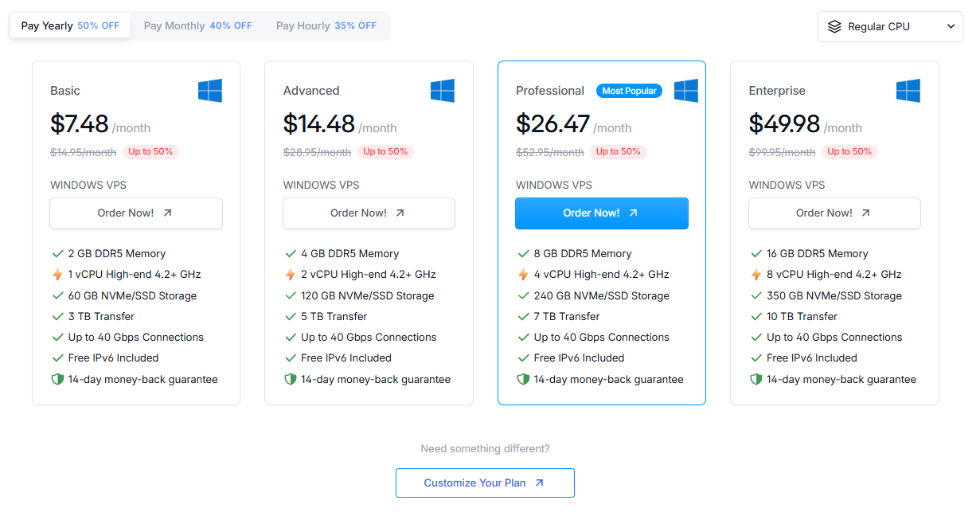
Task: Click the stacked layers icon beside Regular CPU
Action: tap(834, 26)
